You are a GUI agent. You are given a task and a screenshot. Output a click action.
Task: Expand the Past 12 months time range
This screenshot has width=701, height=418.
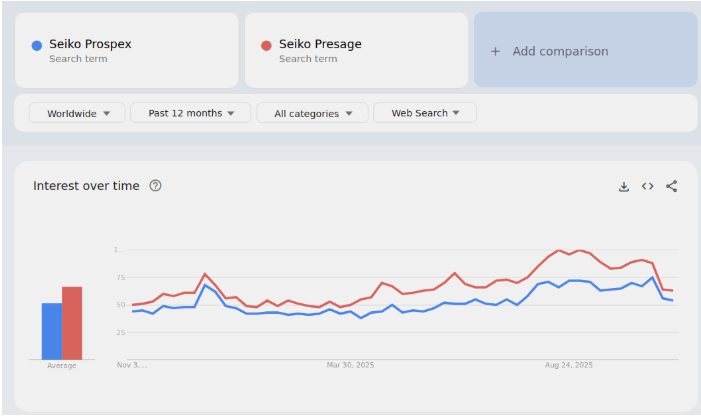coord(190,113)
